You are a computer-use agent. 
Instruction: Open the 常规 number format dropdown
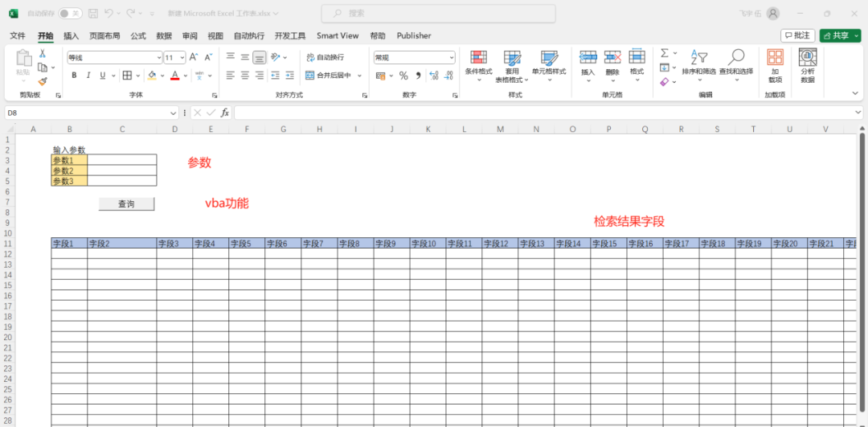tap(452, 58)
